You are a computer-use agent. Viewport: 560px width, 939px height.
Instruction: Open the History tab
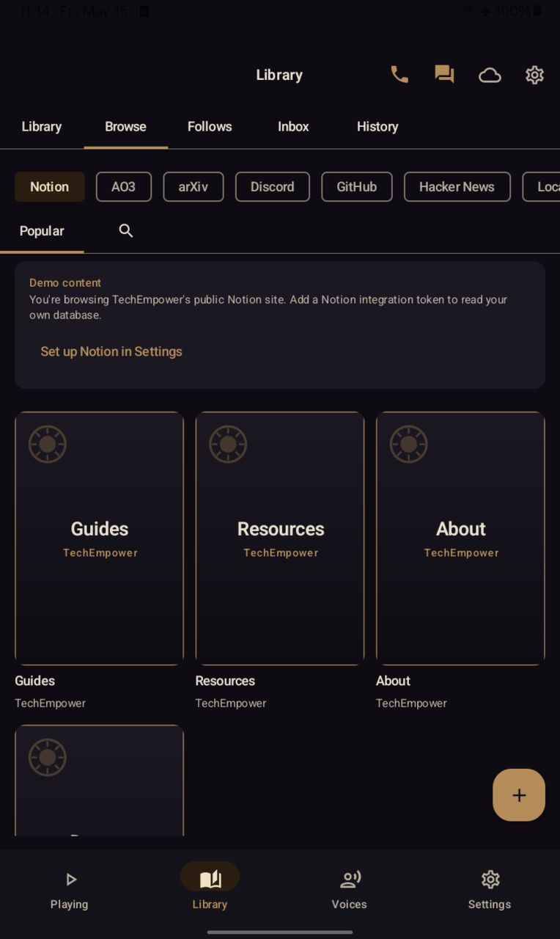[377, 127]
